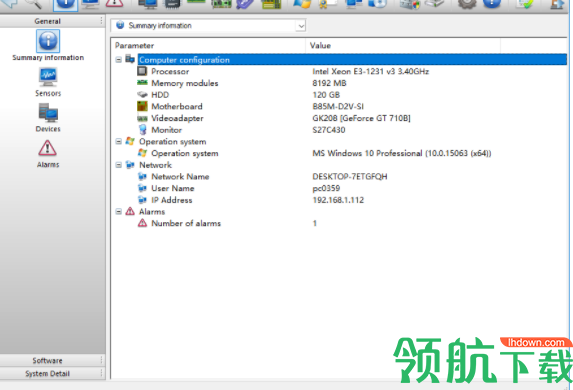Click the MS Windows 10 Professional value
This screenshot has height=390, width=573.
click(x=402, y=153)
